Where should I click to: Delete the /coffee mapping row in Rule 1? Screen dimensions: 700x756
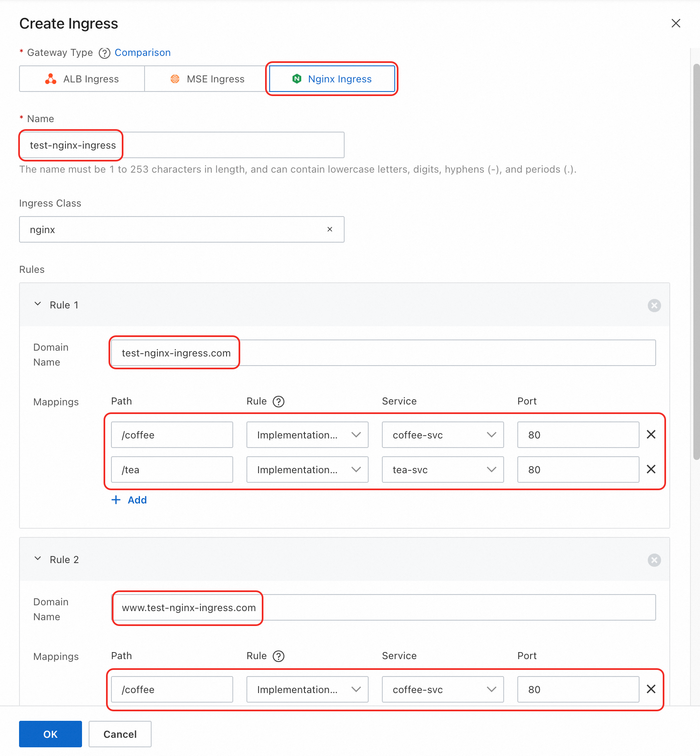click(x=651, y=435)
